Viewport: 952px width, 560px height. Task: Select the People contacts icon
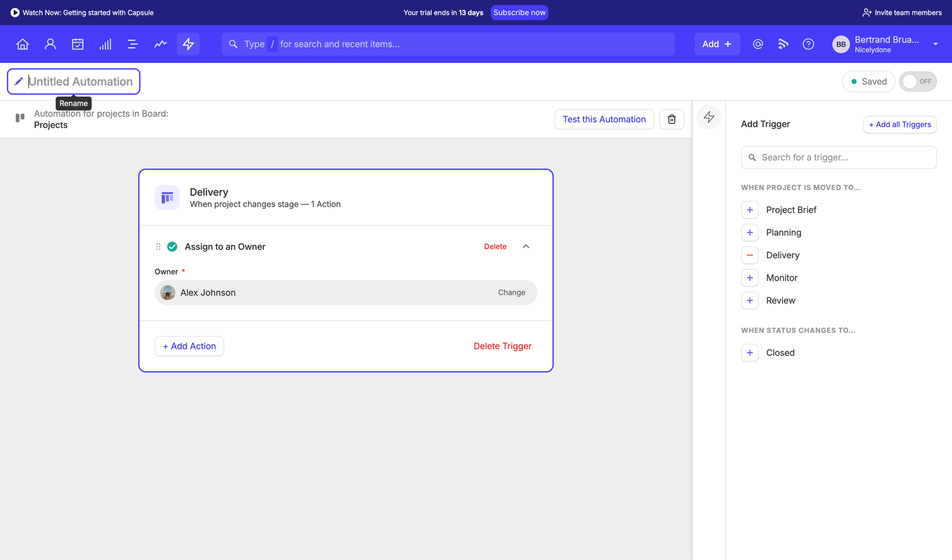coord(50,44)
